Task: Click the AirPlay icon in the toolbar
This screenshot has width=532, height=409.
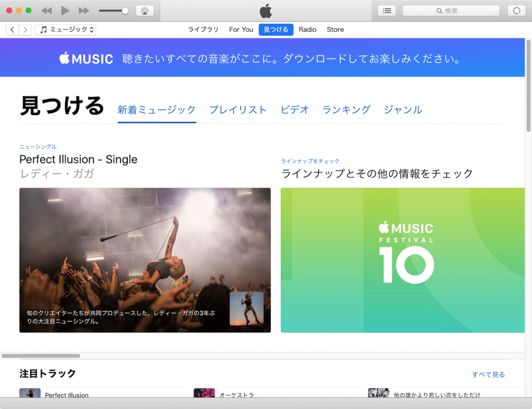Action: click(x=145, y=10)
